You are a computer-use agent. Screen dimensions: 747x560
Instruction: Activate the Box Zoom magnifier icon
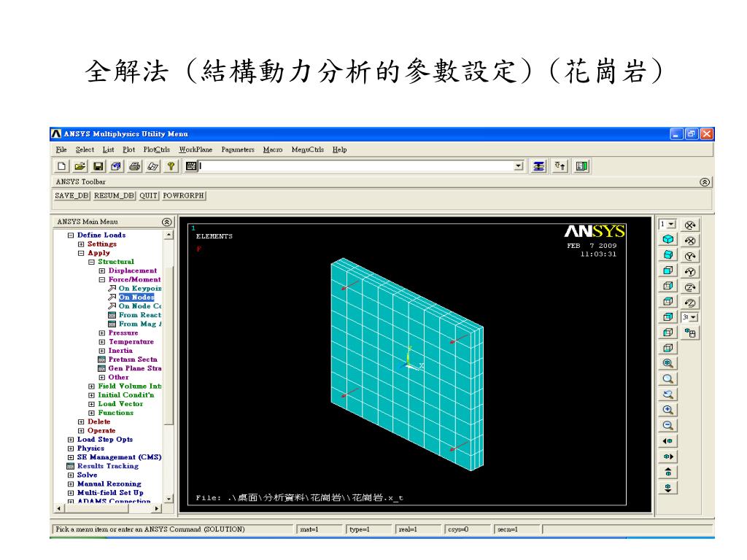(x=668, y=379)
